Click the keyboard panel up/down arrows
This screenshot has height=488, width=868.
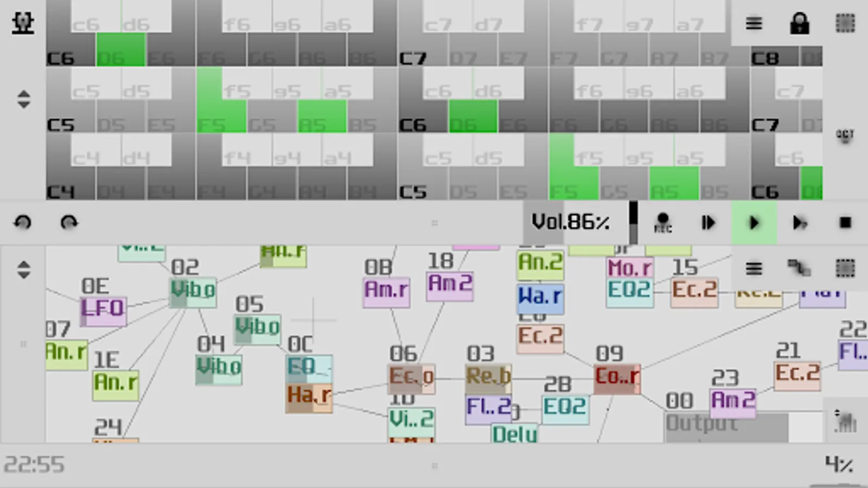23,99
